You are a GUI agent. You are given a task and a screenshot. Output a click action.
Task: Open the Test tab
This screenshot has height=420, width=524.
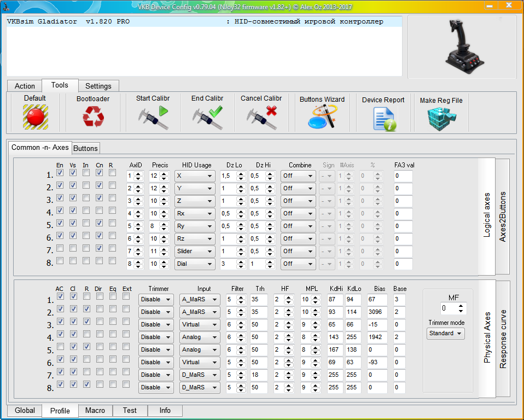(130, 410)
